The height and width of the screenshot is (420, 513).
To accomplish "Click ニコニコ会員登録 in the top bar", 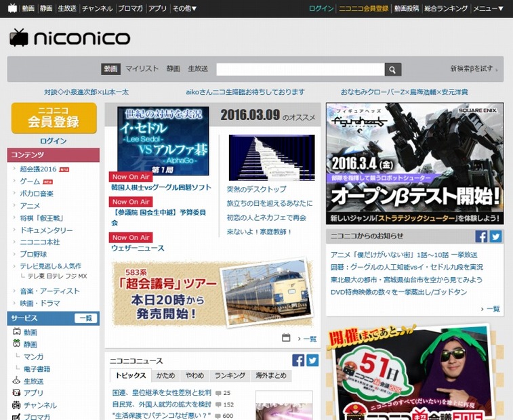I will (363, 9).
